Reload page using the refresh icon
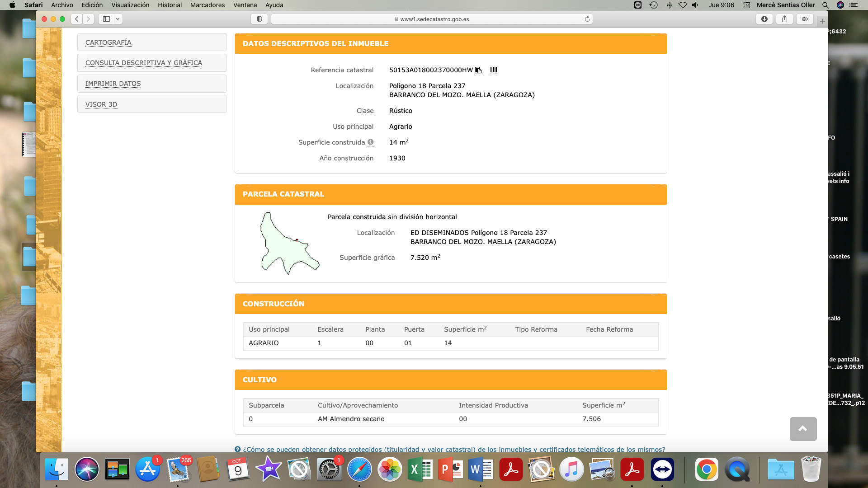Image resolution: width=868 pixels, height=488 pixels. 587,19
